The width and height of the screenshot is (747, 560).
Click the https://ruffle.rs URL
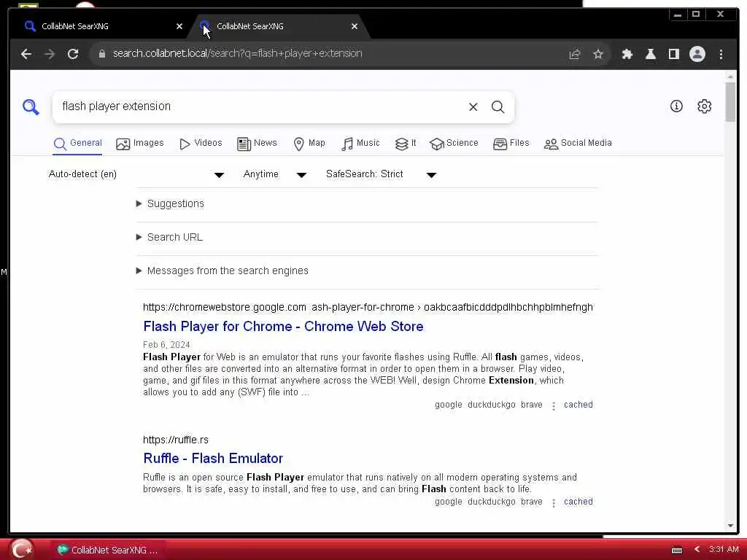tap(175, 440)
